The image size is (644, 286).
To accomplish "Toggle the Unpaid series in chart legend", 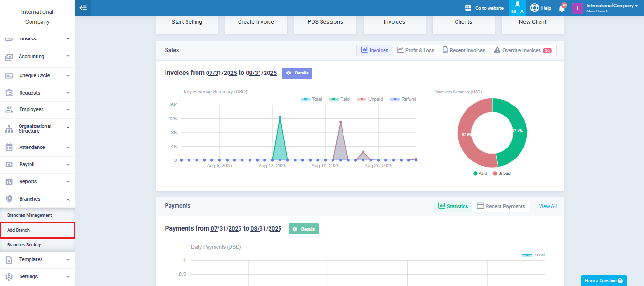I will pos(370,99).
